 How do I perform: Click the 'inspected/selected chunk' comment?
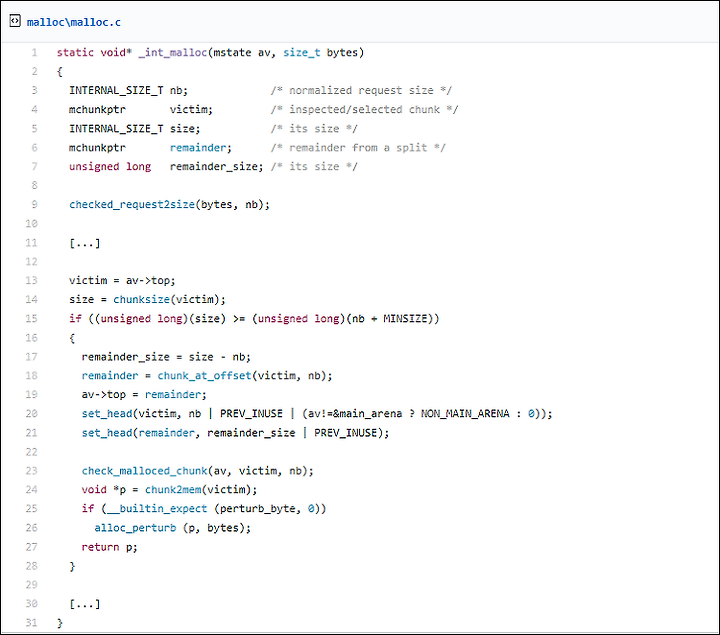coord(364,109)
